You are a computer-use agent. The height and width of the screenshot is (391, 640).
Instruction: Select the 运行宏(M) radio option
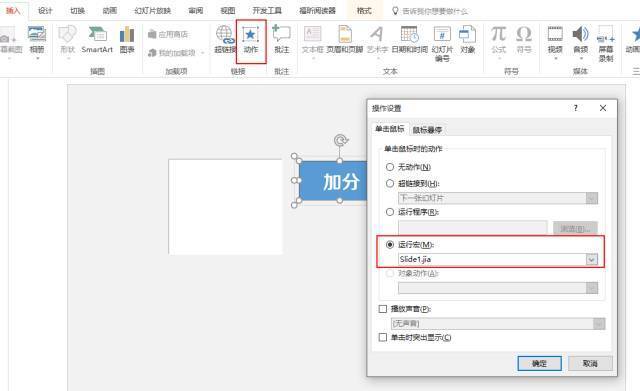click(x=390, y=244)
